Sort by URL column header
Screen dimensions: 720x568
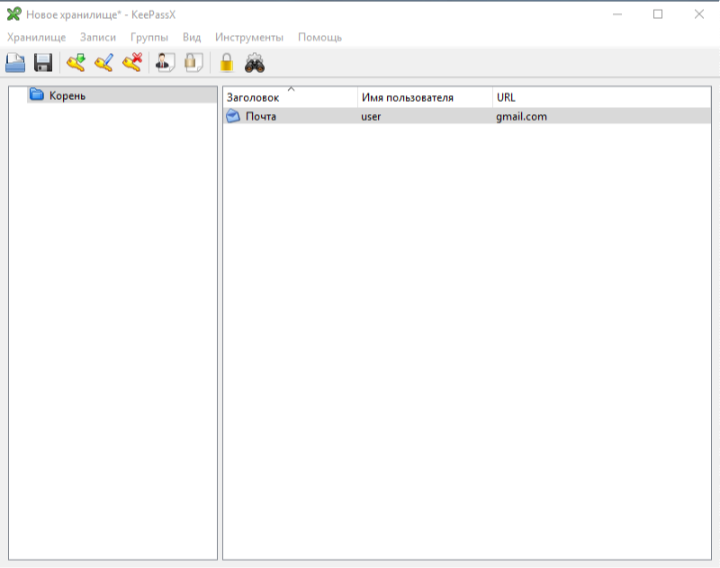click(602, 97)
